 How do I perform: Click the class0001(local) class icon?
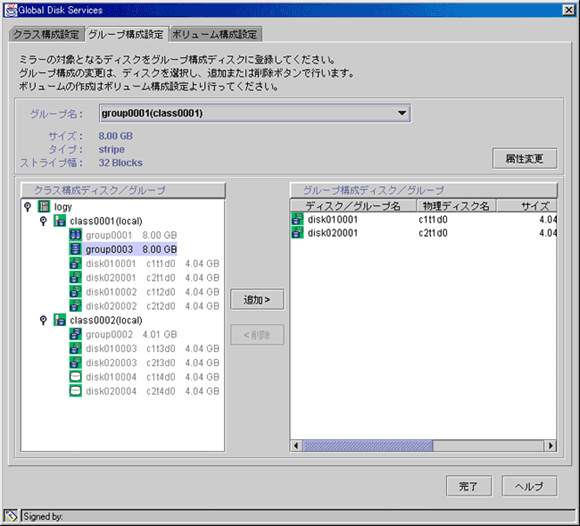click(60, 221)
